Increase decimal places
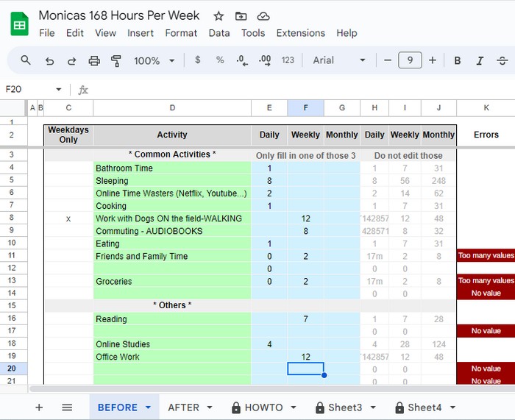This screenshot has width=515, height=420. (265, 61)
